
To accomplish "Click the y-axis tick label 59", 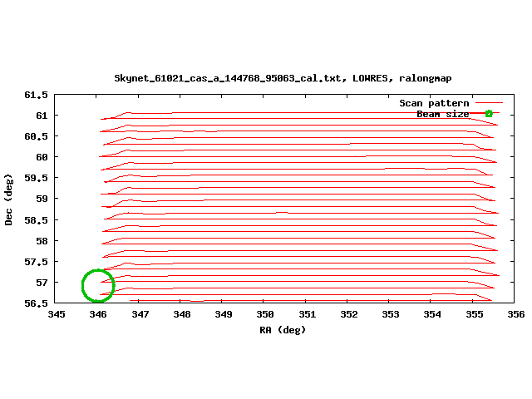I will tap(42, 199).
